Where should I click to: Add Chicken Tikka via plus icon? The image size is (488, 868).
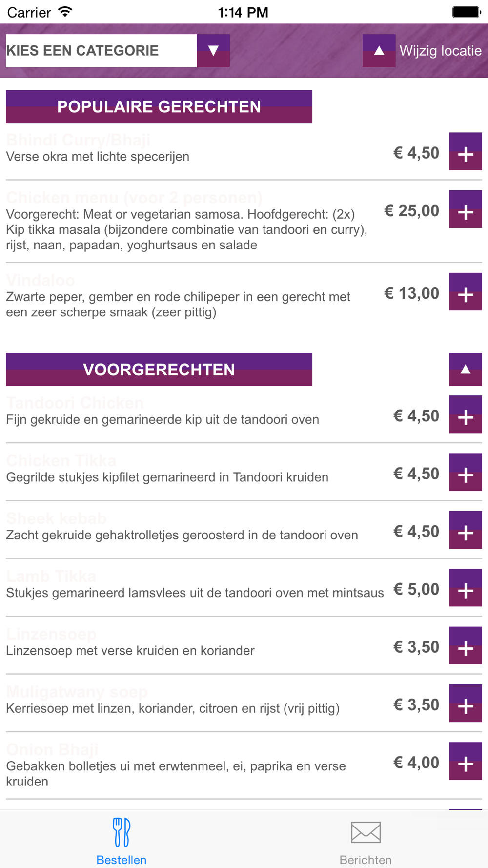[x=465, y=472]
